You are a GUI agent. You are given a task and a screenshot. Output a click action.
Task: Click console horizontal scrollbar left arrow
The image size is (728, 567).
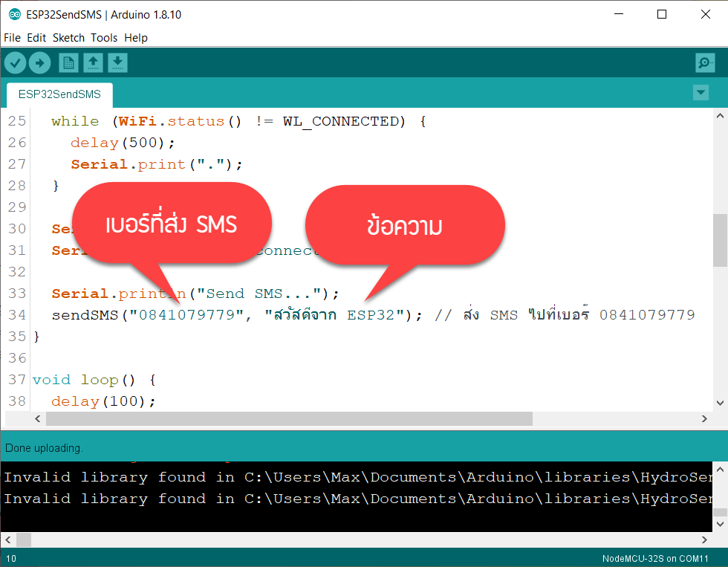[x=8, y=540]
